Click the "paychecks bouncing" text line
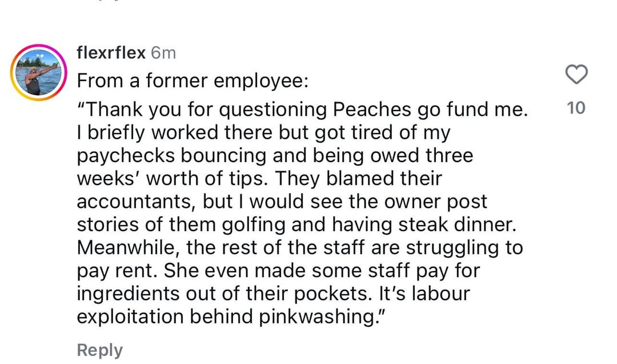617x364 pixels. [275, 155]
